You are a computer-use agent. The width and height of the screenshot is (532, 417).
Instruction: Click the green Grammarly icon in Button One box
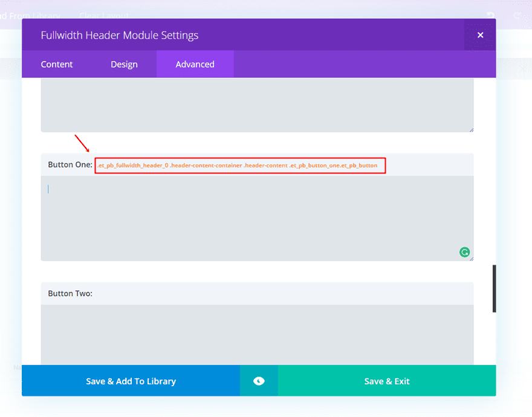464,252
